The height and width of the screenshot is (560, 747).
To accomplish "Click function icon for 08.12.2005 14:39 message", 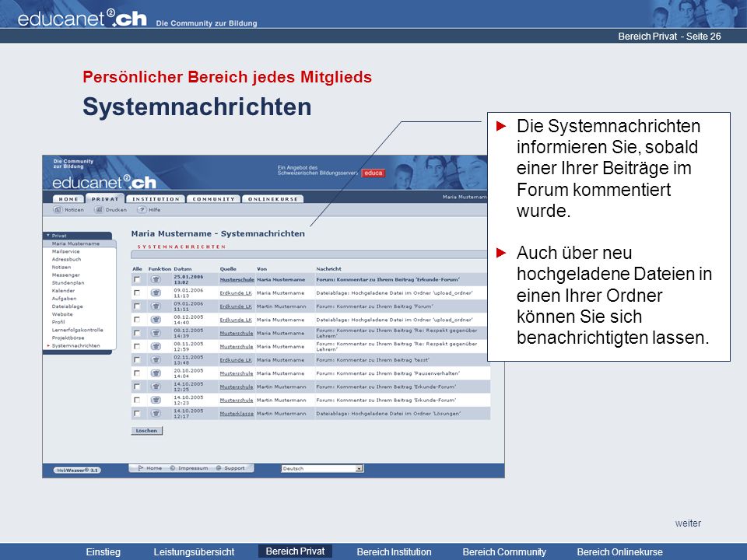I will (x=156, y=333).
